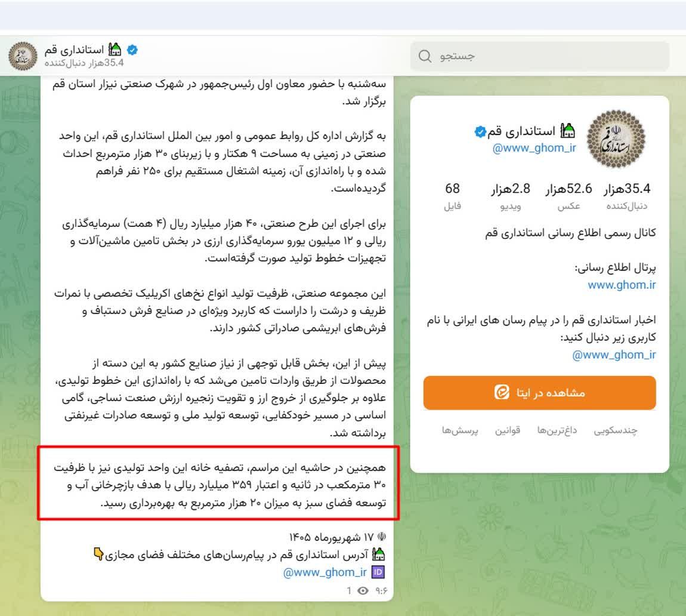This screenshot has width=686, height=616.
Task: Click the پرتال اطلاع رسانی label
Action: (x=615, y=267)
